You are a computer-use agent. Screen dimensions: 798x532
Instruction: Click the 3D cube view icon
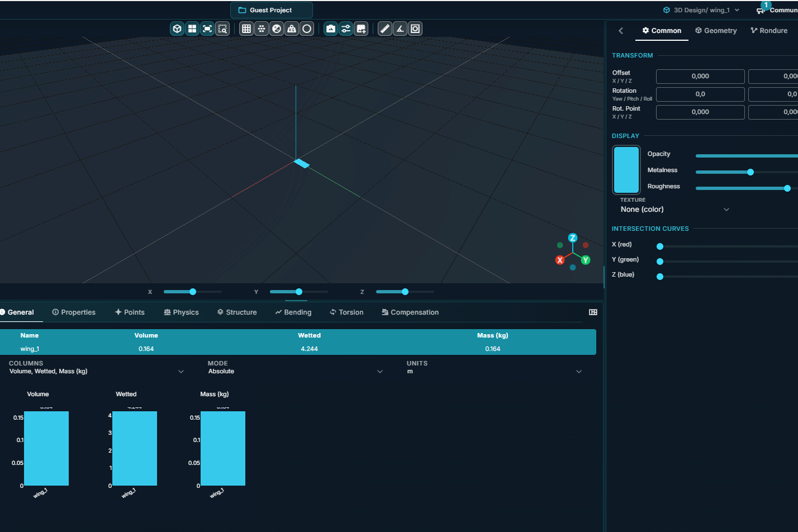coord(177,28)
